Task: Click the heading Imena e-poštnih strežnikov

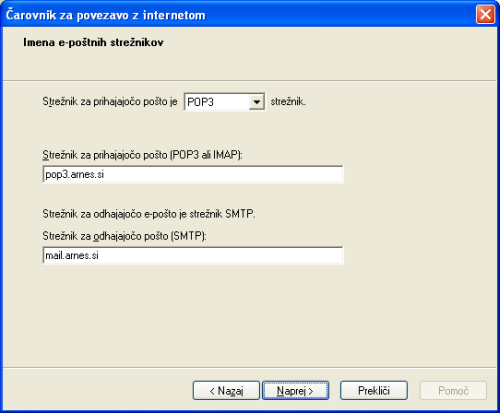Action: tap(93, 42)
